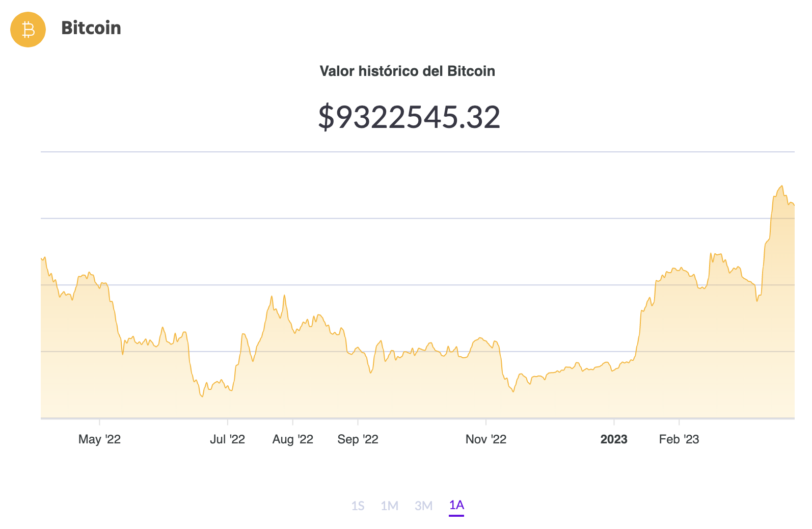Screen dimensions: 812x529
Task: Click the $9322545.32 price value
Action: (x=409, y=117)
